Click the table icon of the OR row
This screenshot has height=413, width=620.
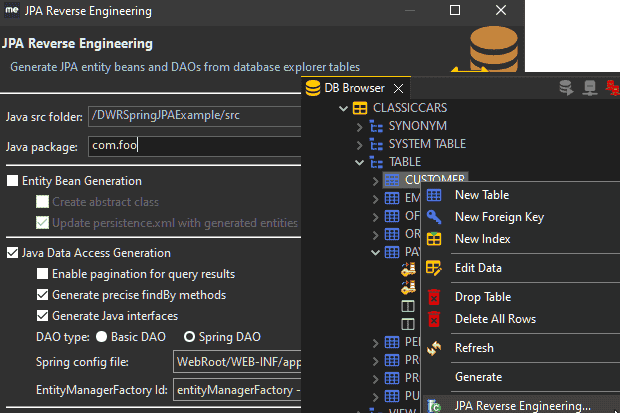[x=392, y=235]
